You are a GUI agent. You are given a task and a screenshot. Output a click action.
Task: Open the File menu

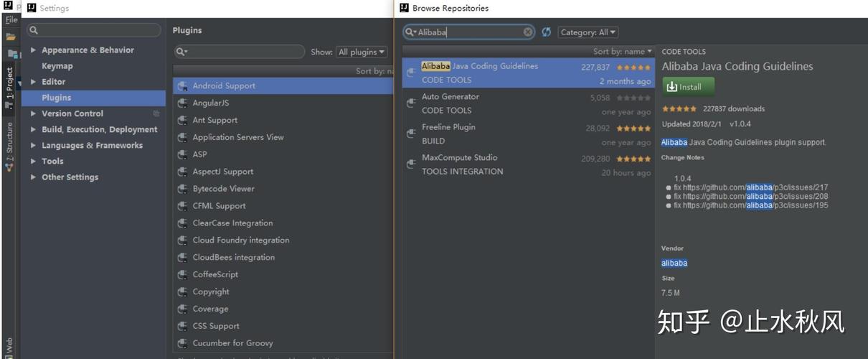pos(11,20)
